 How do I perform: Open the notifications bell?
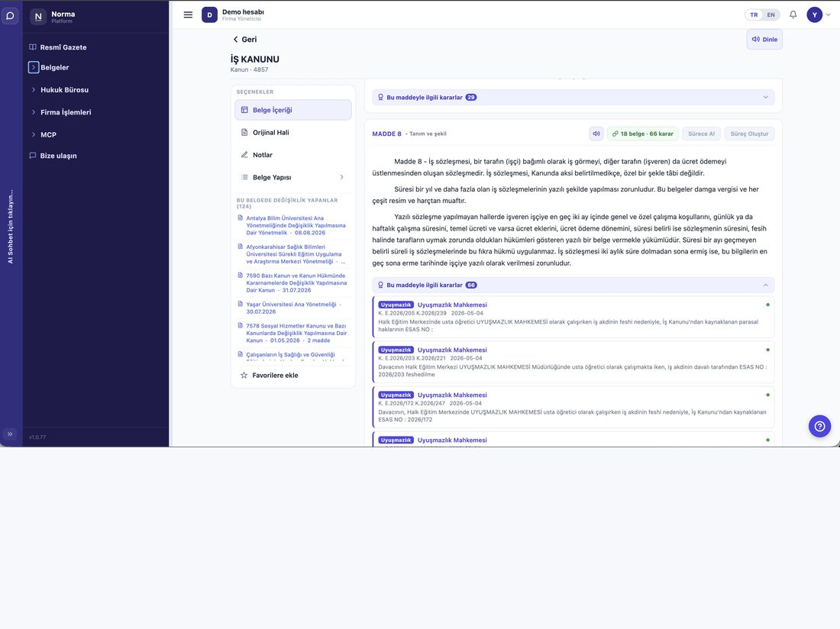(x=793, y=15)
